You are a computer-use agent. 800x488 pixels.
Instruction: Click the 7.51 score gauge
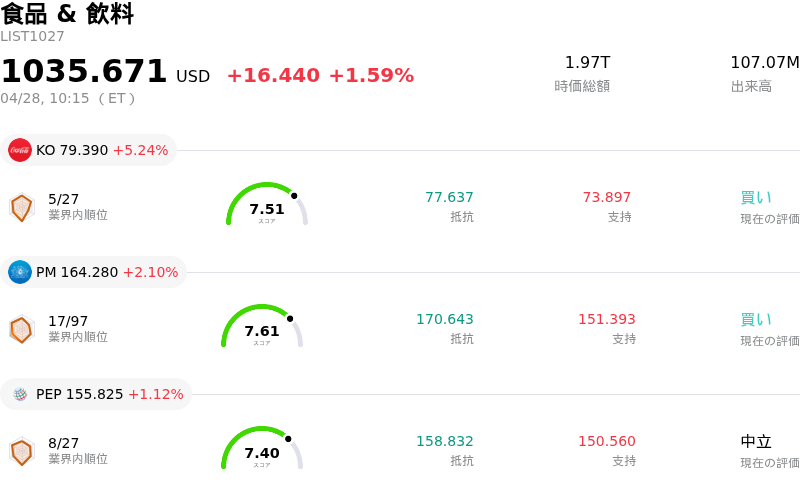coord(267,206)
